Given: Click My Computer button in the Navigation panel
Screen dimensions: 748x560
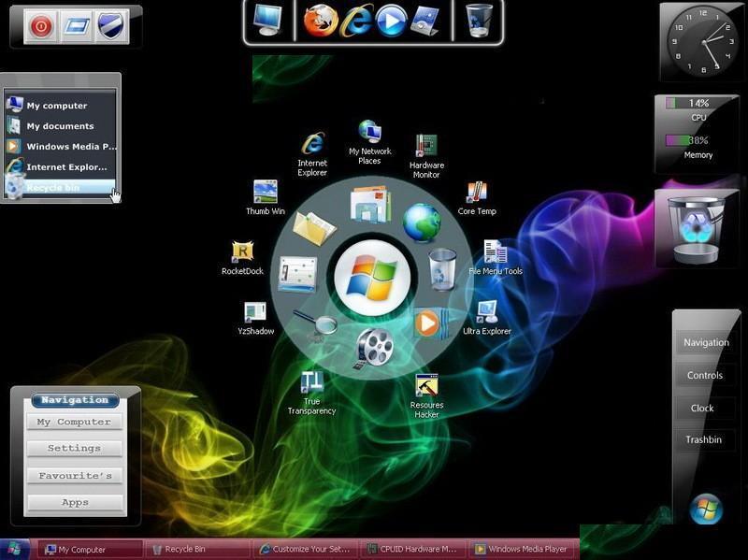Looking at the screenshot, I should click(74, 422).
